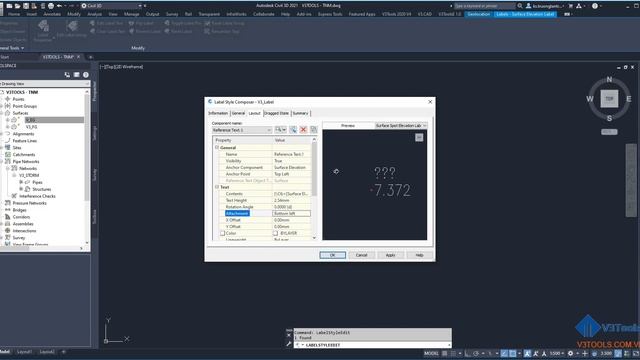Close the command line with its X icon
This screenshot has height=360, width=640.
pyautogui.click(x=289, y=335)
